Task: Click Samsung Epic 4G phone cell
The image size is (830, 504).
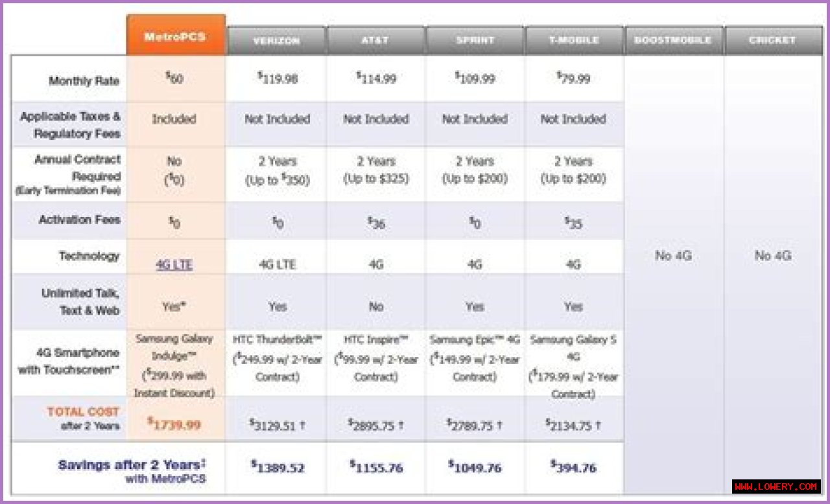Action: [475, 358]
